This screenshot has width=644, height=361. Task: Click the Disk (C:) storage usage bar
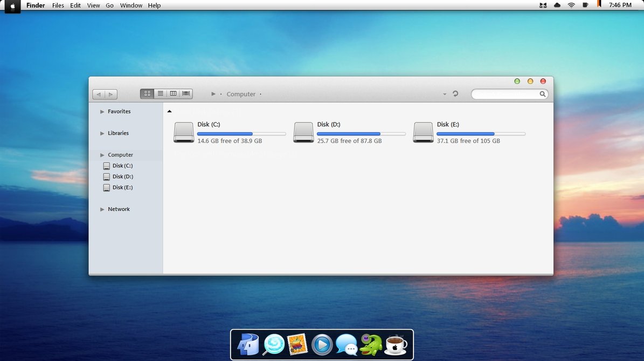(x=241, y=133)
